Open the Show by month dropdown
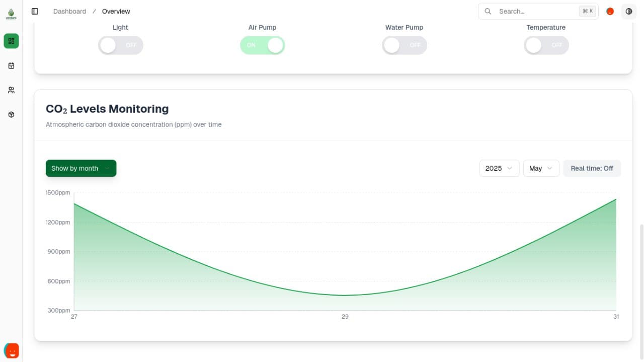Screen dimensions: 644x362 (81, 168)
